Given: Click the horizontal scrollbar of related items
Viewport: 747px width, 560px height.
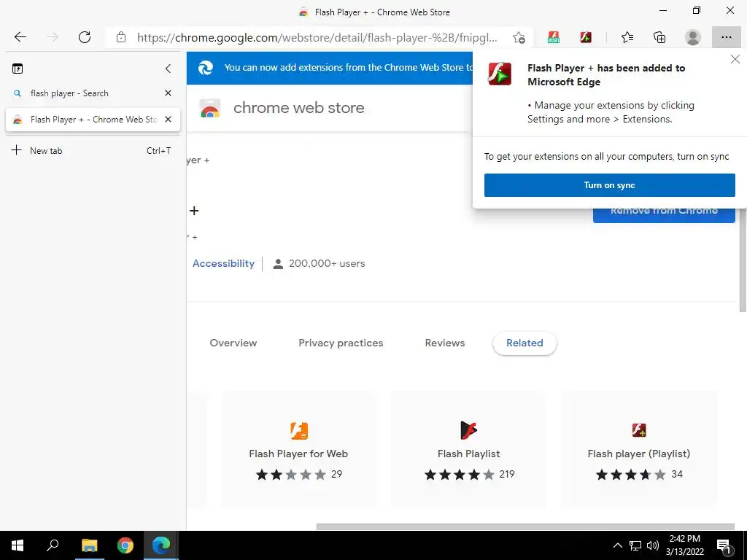Looking at the screenshot, I should pyautogui.click(x=525, y=526).
